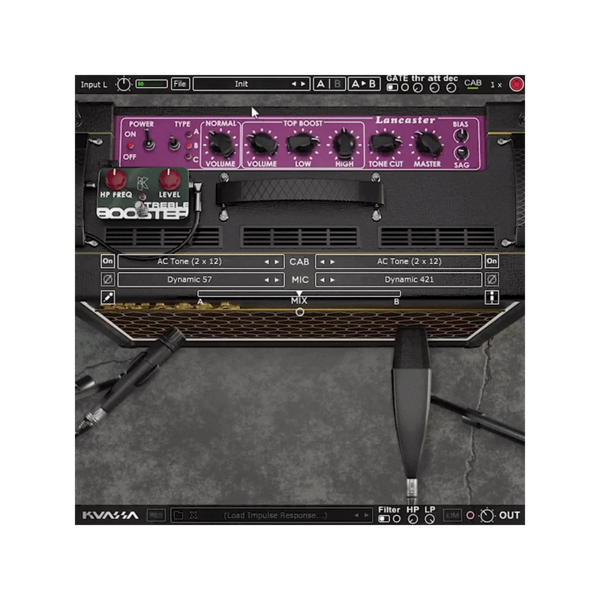Next cabinet arrow on right cab selector
600x600 pixels.
(x=332, y=262)
